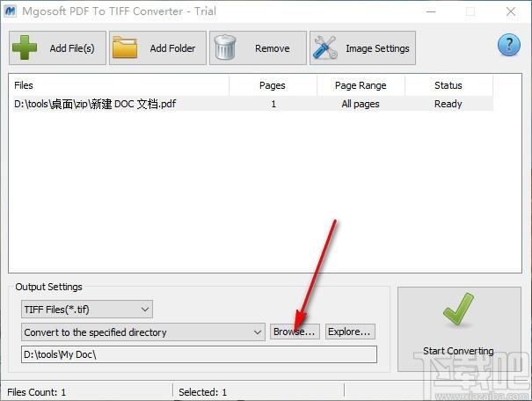Click the Add File(s) button label
The height and width of the screenshot is (401, 532).
72,48
